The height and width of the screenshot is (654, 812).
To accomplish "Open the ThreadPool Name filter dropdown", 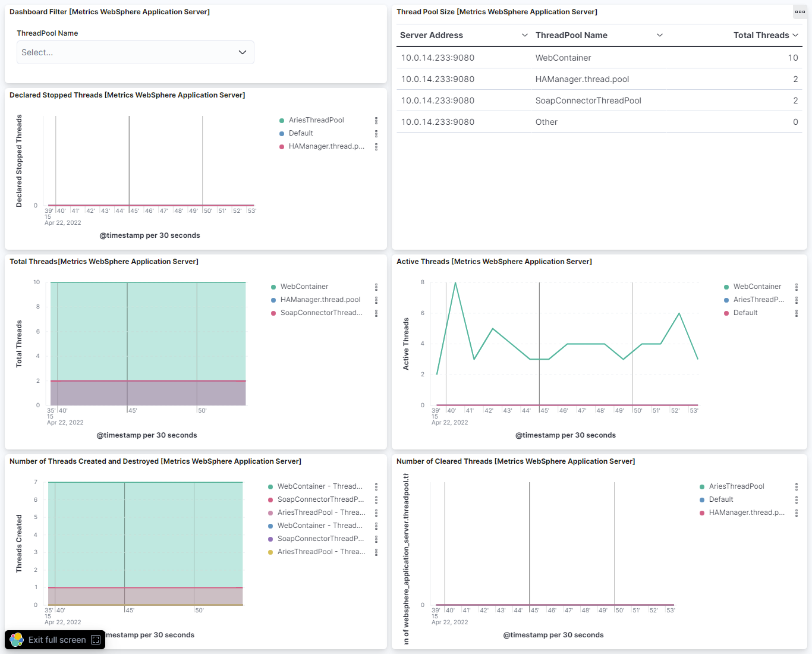I will point(135,52).
